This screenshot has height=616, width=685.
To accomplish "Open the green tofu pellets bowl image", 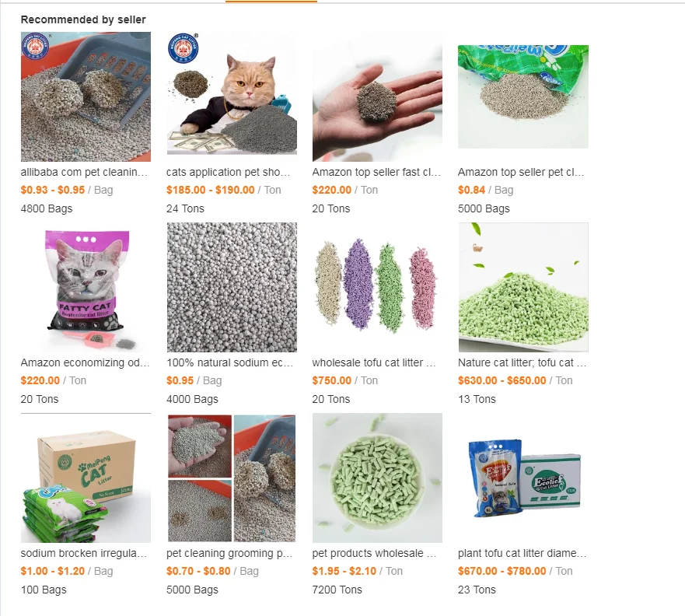I will 377,478.
